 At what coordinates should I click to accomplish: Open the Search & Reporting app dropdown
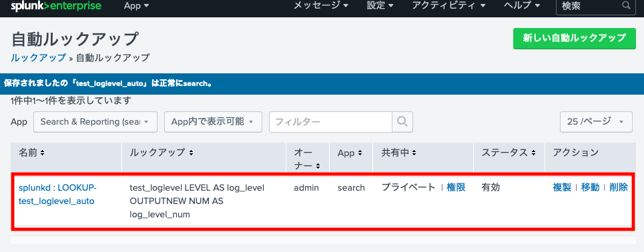tap(95, 122)
